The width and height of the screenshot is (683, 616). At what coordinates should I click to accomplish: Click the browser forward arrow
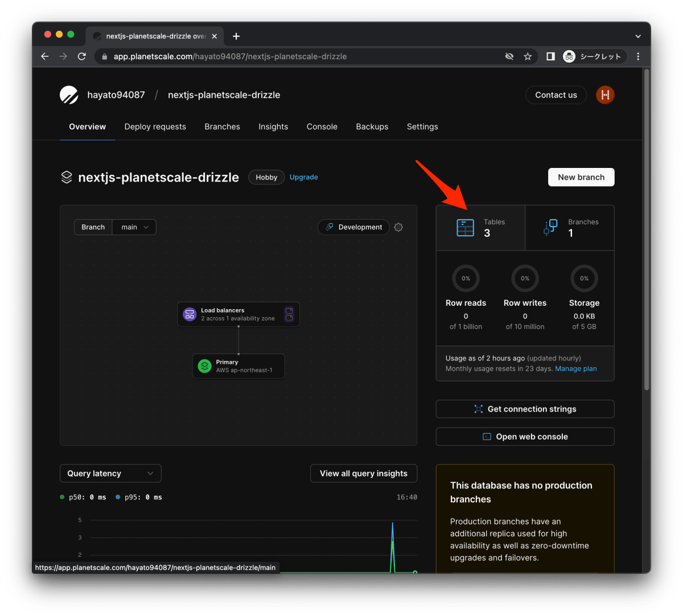63,56
